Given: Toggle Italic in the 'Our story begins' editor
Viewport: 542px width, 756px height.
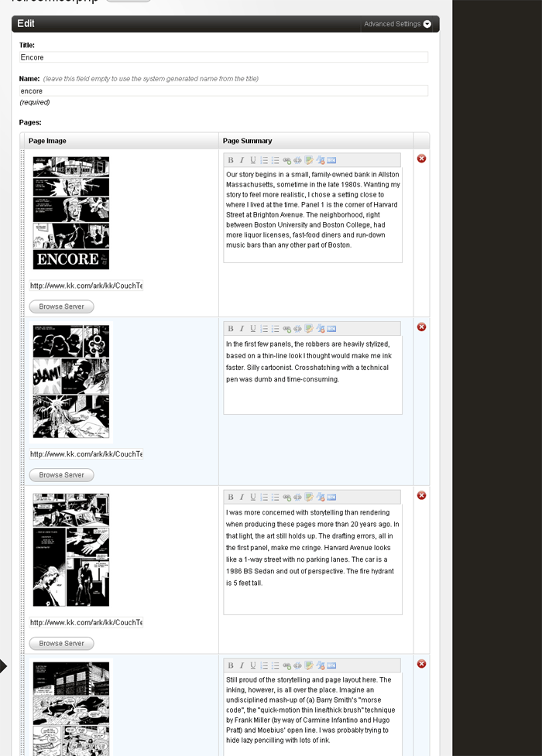Looking at the screenshot, I should coord(242,160).
